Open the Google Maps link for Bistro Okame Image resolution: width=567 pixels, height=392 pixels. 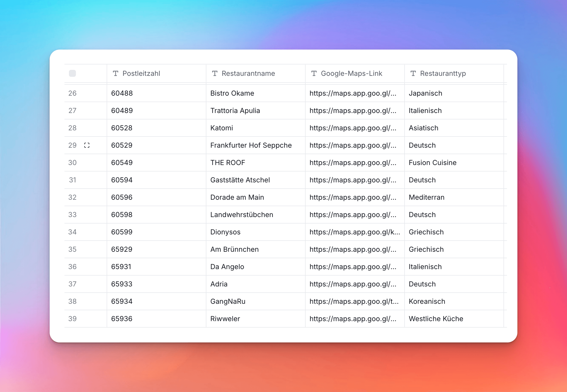coord(353,93)
